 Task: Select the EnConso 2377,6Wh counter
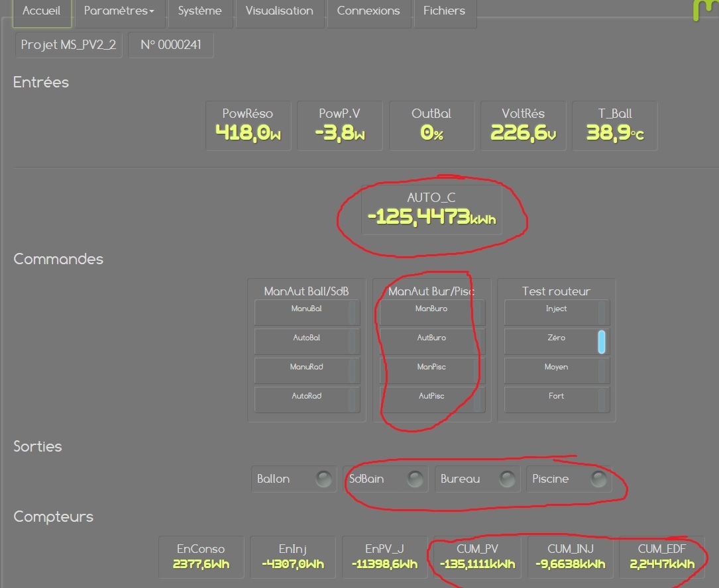click(x=201, y=557)
